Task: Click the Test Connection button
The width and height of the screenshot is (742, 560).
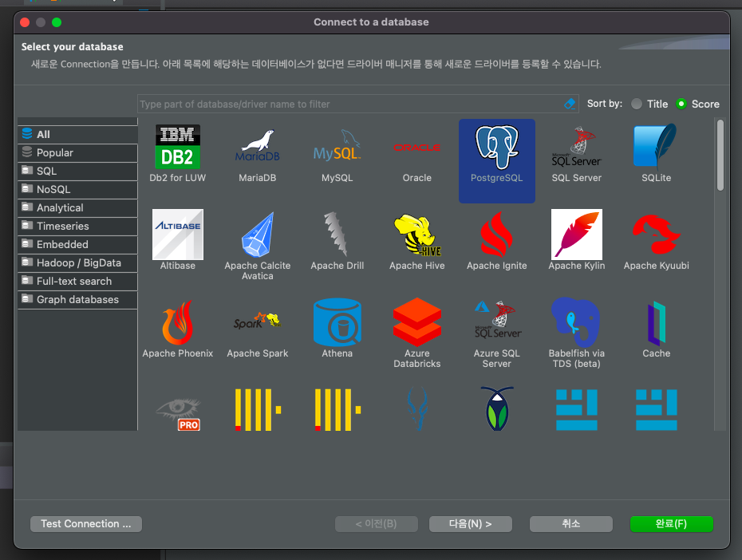Action: point(86,524)
